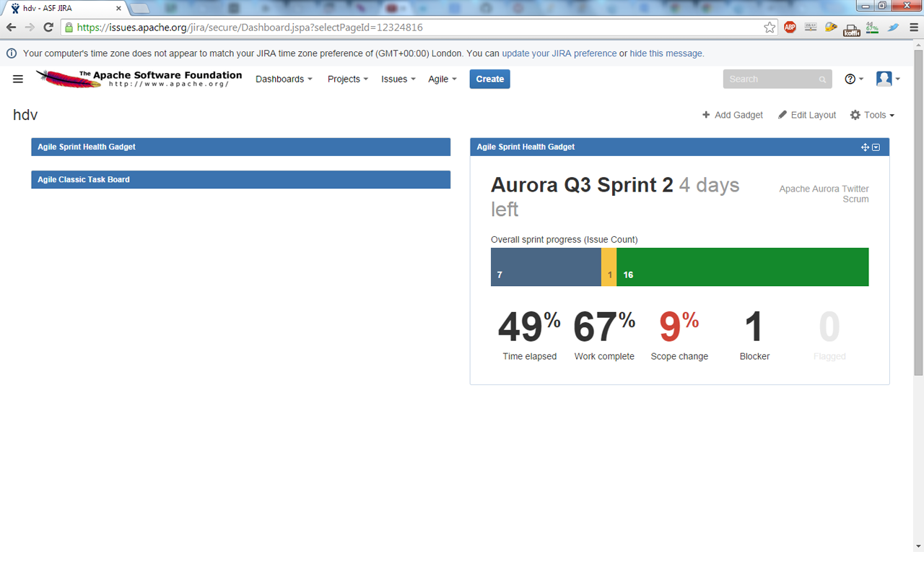Image resolution: width=924 pixels, height=578 pixels.
Task: Click the yellow train extension icon
Action: point(831,27)
